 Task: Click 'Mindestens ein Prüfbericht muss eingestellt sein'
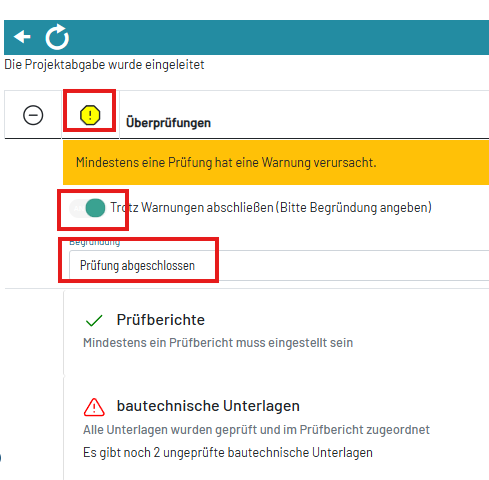coord(218,343)
